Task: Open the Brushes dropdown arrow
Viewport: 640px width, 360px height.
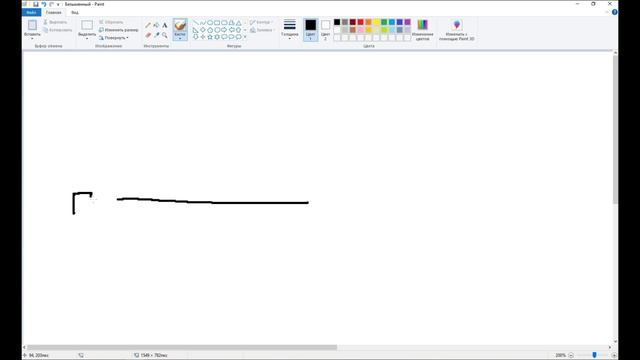Action: pos(180,37)
